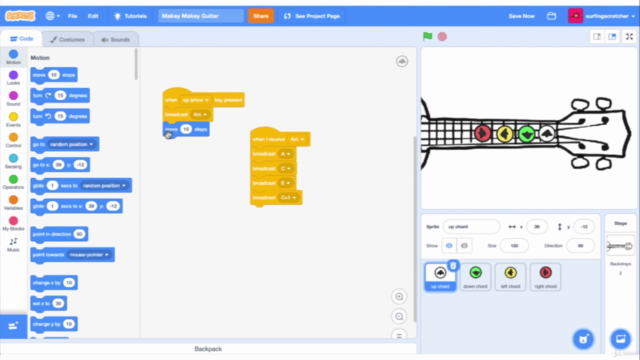Select the Sensing block category

13,161
